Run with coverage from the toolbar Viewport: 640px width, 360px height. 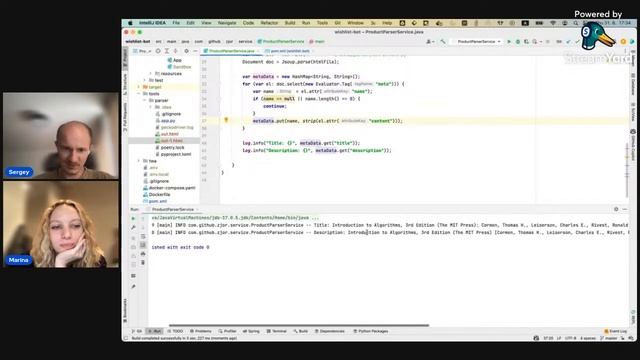coord(526,42)
